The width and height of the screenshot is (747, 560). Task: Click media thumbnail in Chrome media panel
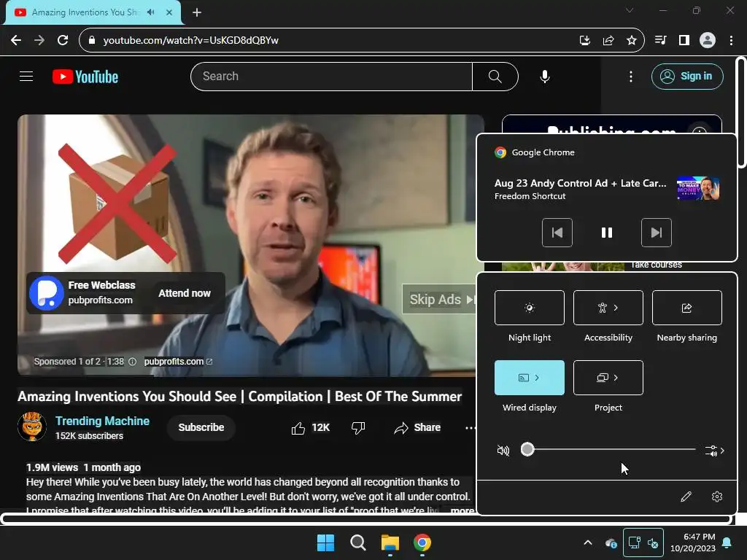coord(698,189)
